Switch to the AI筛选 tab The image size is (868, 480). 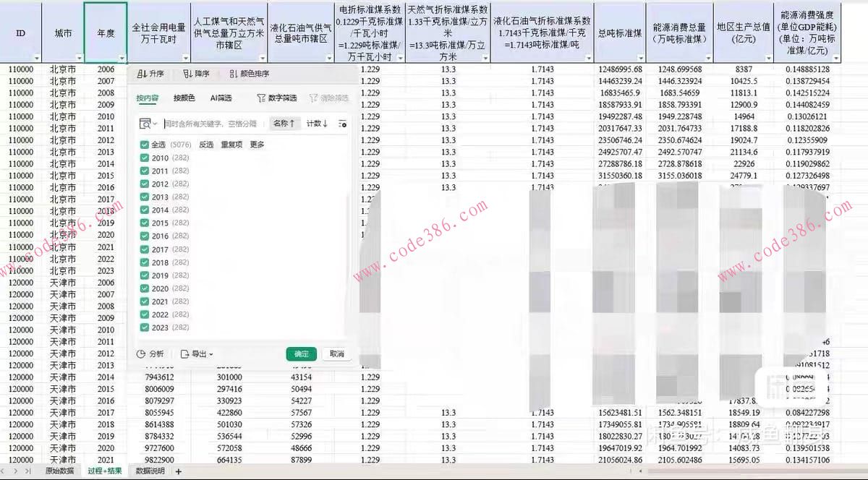click(221, 98)
